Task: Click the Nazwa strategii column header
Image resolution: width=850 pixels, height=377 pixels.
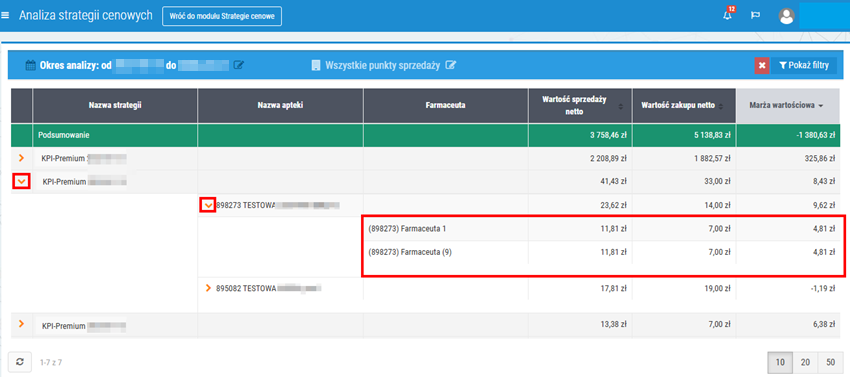Action: click(x=115, y=106)
